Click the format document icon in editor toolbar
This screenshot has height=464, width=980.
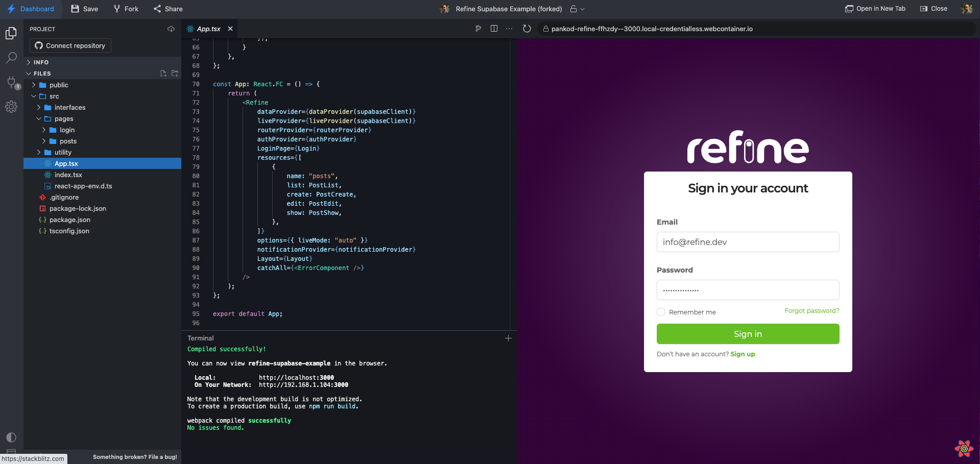[479, 29]
